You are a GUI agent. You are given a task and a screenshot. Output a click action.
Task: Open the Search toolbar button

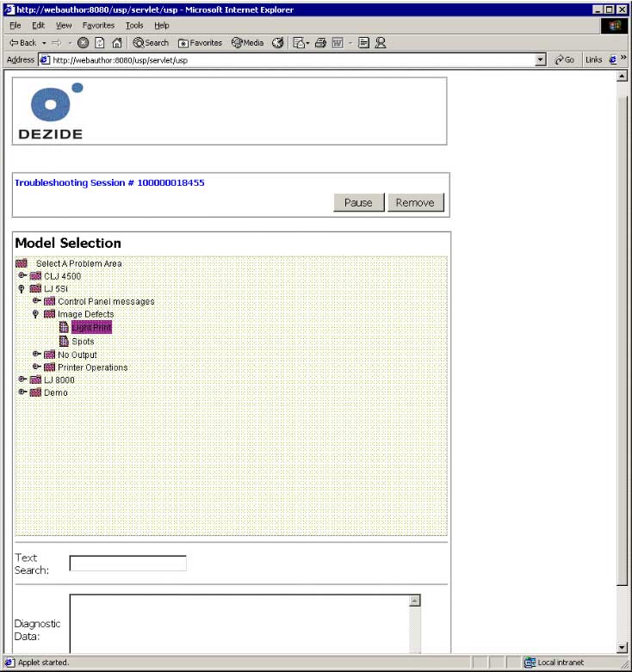pos(151,43)
